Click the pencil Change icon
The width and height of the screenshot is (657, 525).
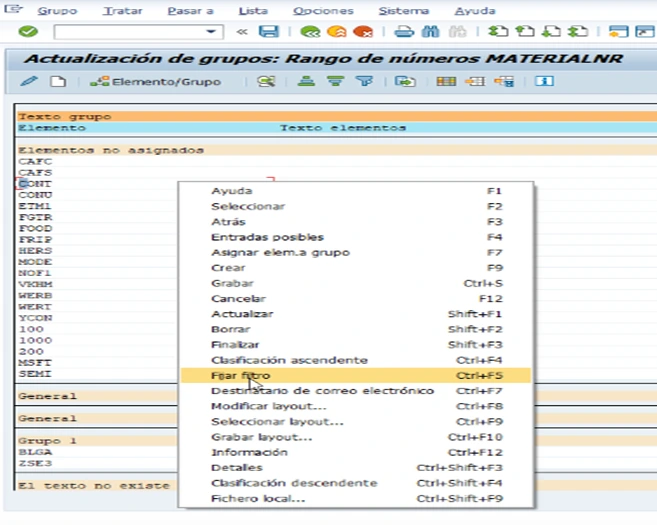[28, 81]
